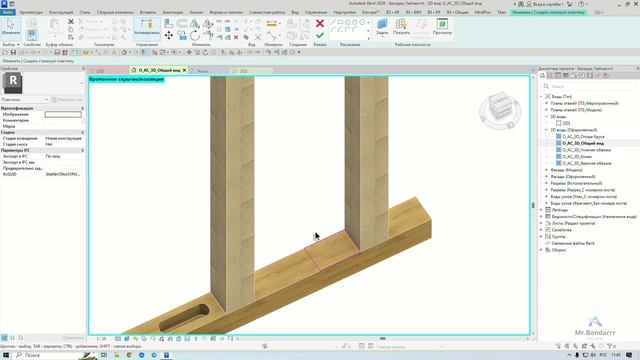The width and height of the screenshot is (640, 360).
Task: Open the Выбор (Select) panel dropdown
Action: pos(11,44)
